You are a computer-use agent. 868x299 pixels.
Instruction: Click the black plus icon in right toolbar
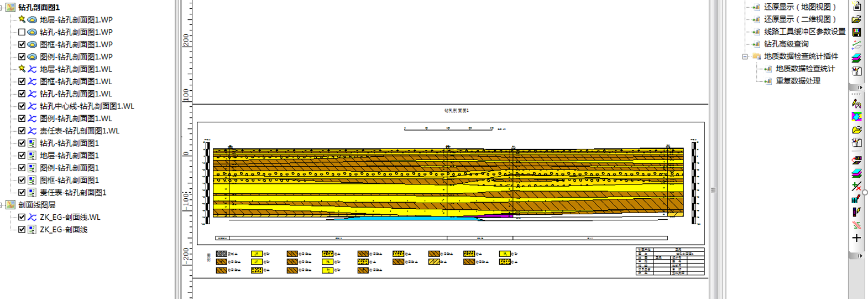(856, 238)
